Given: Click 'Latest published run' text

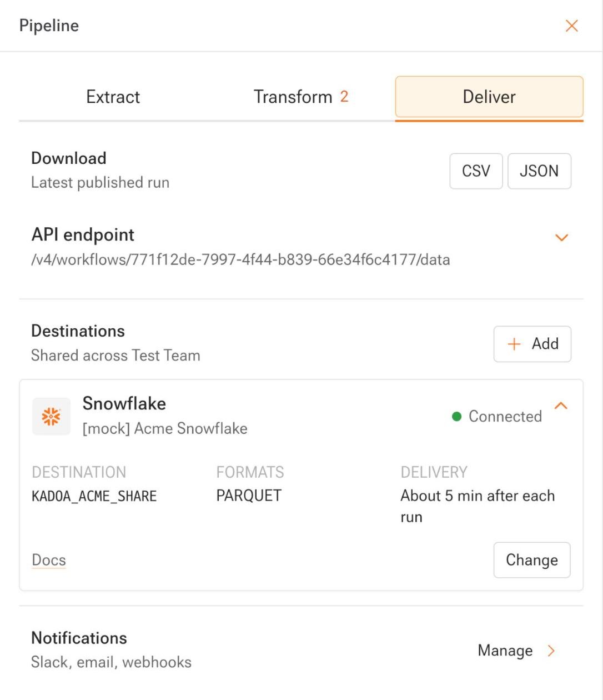Looking at the screenshot, I should point(100,182).
